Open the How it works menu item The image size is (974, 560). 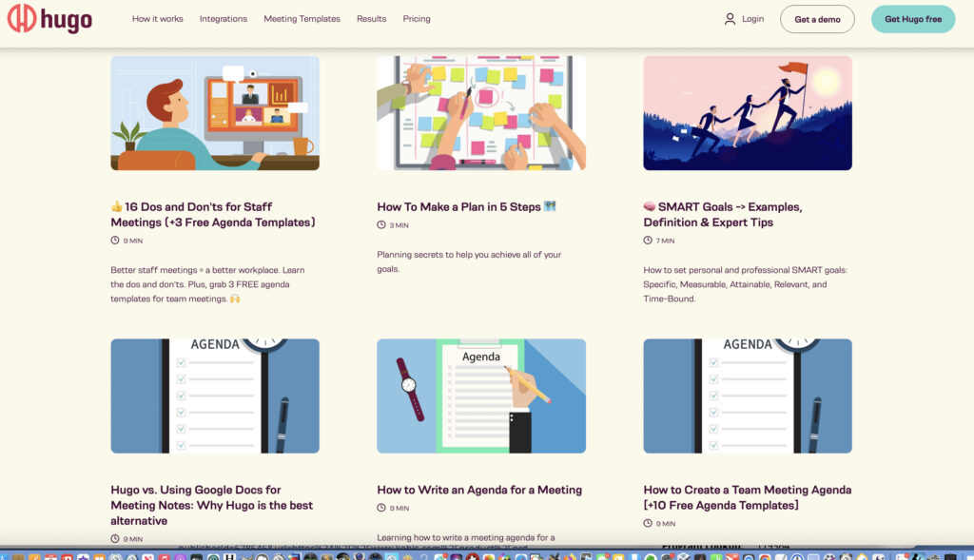pyautogui.click(x=158, y=19)
